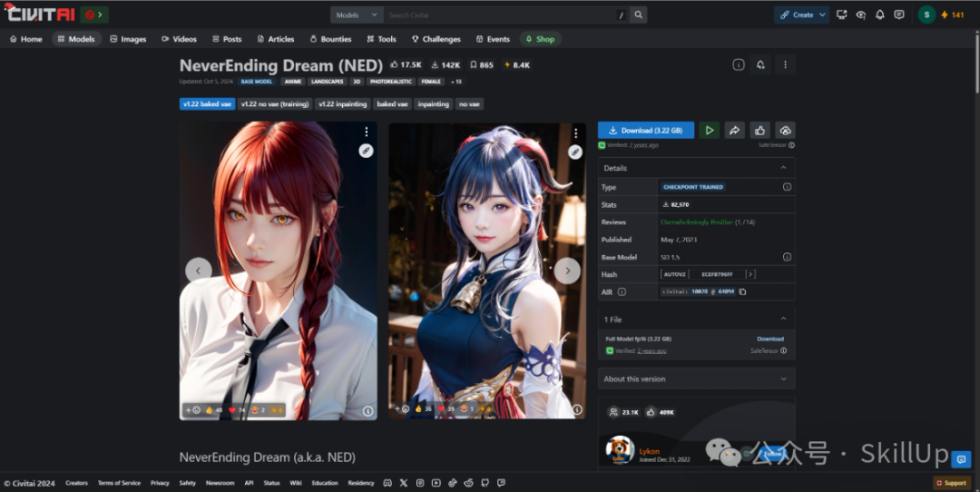Collapse the Details panel
Image resolution: width=980 pixels, height=492 pixels.
pos(783,168)
